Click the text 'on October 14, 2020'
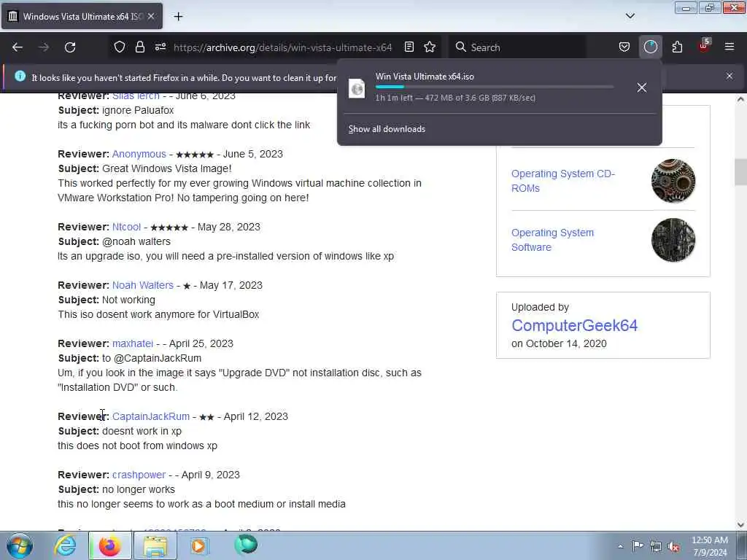Viewport: 747px width, 560px height. pyautogui.click(x=559, y=344)
